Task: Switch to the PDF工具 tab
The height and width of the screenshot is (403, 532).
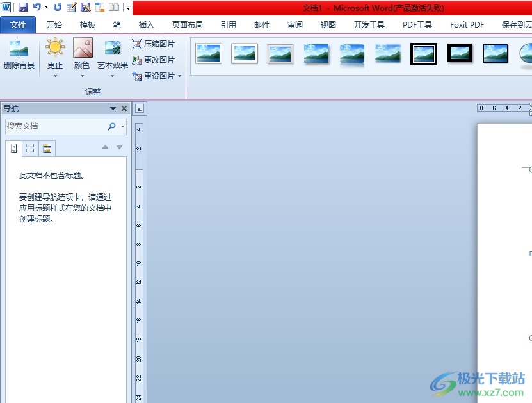Action: [x=417, y=25]
